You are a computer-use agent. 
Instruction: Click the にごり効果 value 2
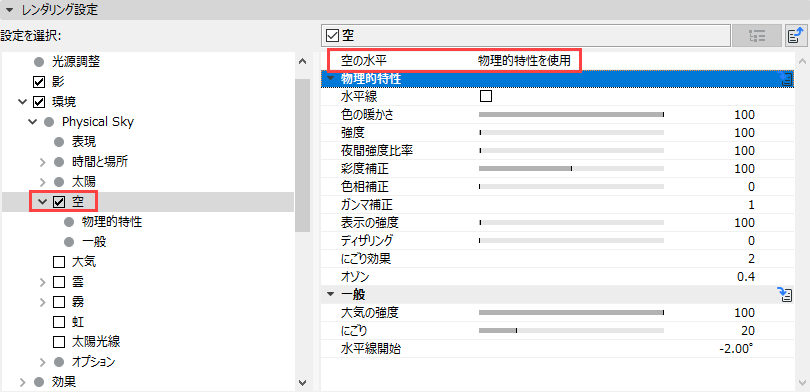(x=751, y=259)
